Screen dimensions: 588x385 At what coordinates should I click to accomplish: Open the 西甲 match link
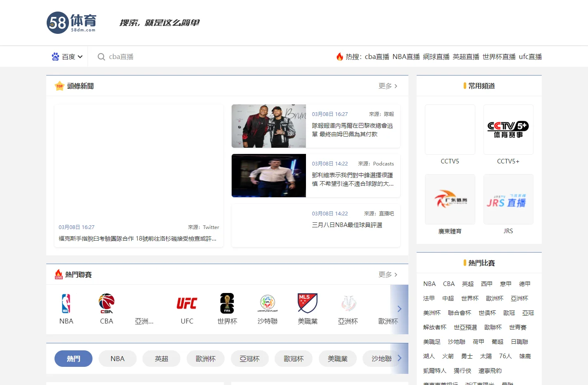click(487, 284)
